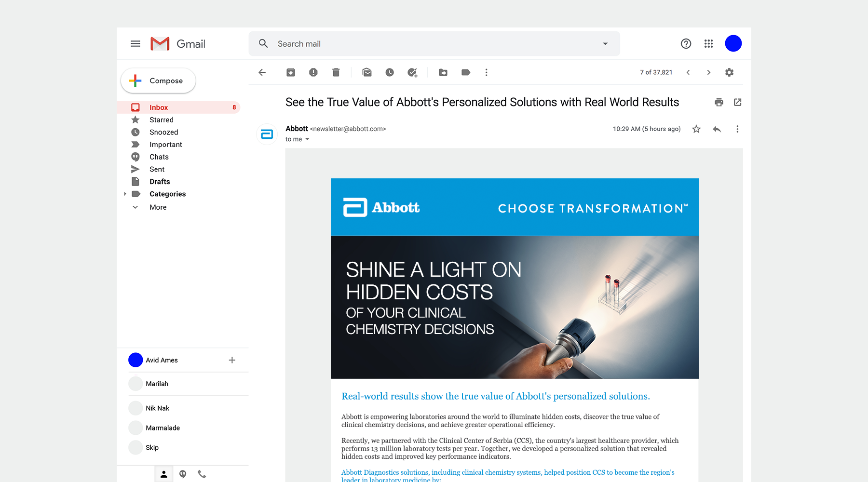Delete the email with trash icon
Screen dimensions: 868x482
(x=336, y=72)
